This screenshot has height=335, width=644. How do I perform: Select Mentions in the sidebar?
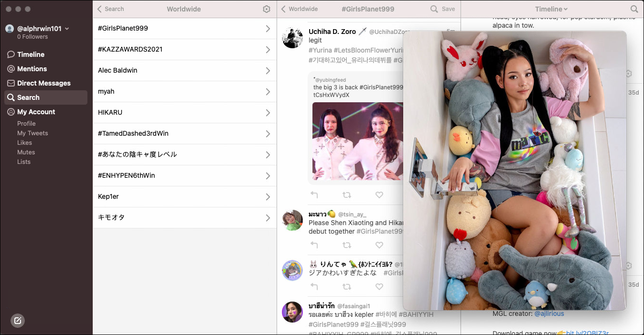[x=32, y=69]
